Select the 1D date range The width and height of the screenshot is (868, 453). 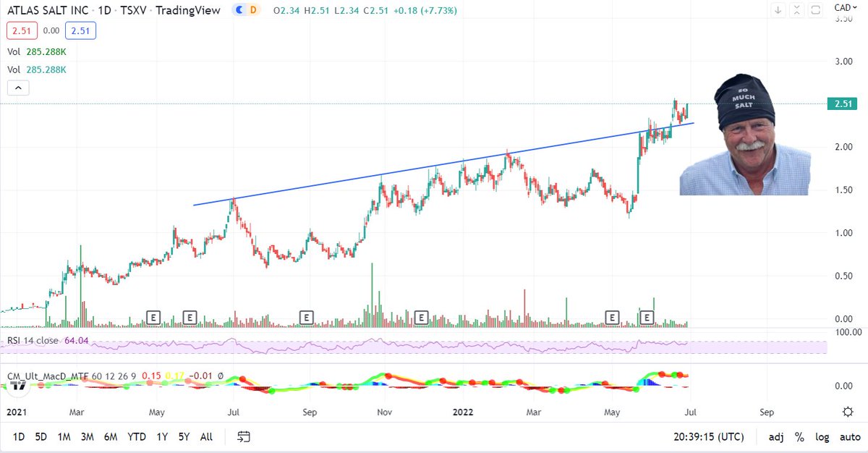(20, 437)
